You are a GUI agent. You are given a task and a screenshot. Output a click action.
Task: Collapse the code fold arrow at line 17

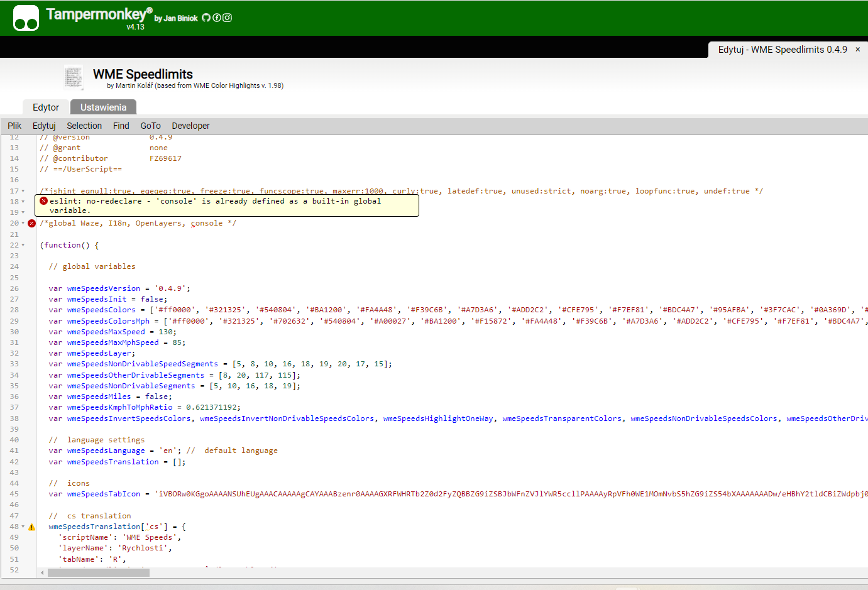23,191
